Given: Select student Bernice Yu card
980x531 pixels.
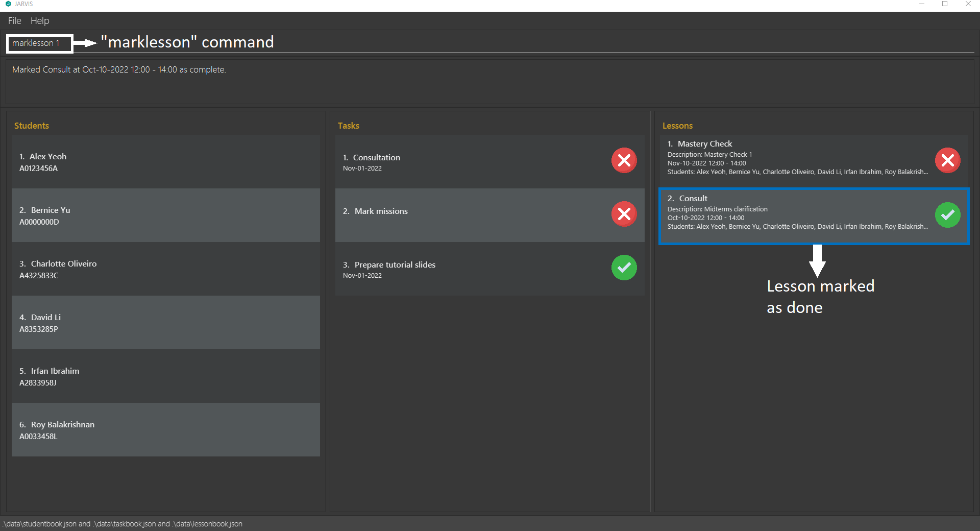Looking at the screenshot, I should pos(166,215).
